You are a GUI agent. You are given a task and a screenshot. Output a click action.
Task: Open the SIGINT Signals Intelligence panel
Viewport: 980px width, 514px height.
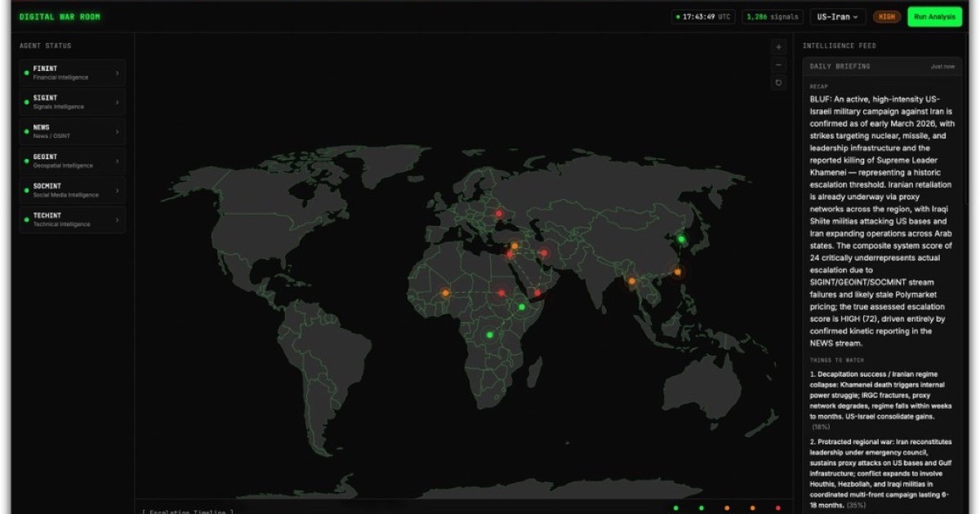72,101
